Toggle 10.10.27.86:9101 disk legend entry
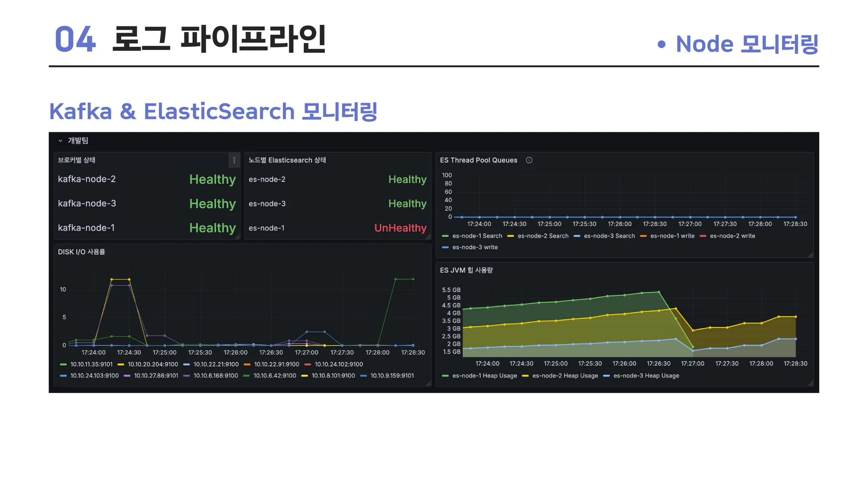 [x=156, y=376]
